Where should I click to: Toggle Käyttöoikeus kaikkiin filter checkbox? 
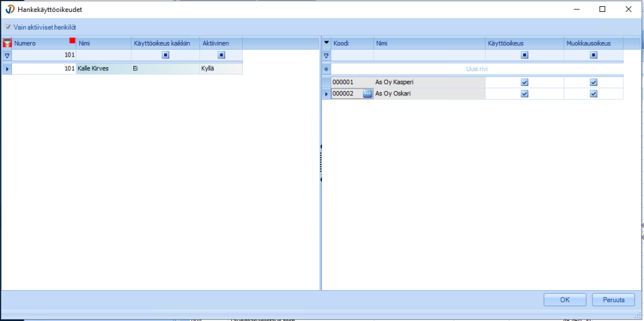[165, 55]
